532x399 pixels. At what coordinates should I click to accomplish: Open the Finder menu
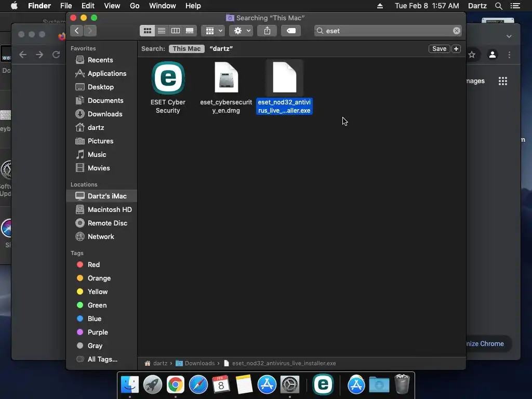pyautogui.click(x=39, y=6)
